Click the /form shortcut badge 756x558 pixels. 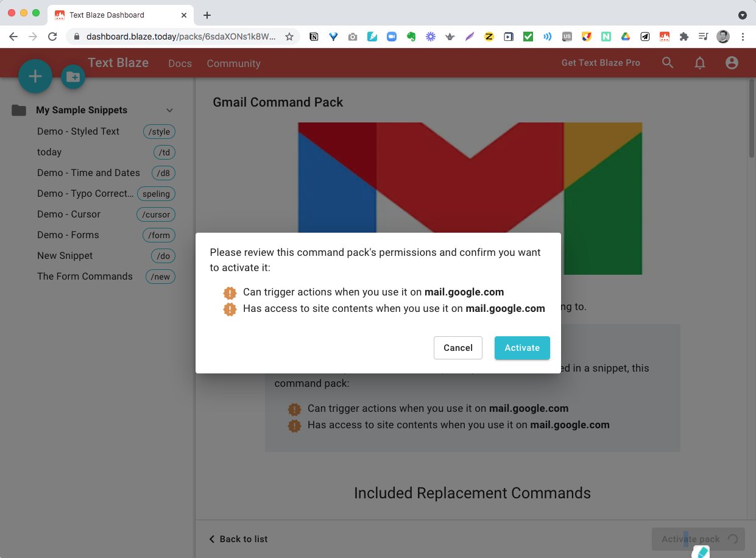159,235
